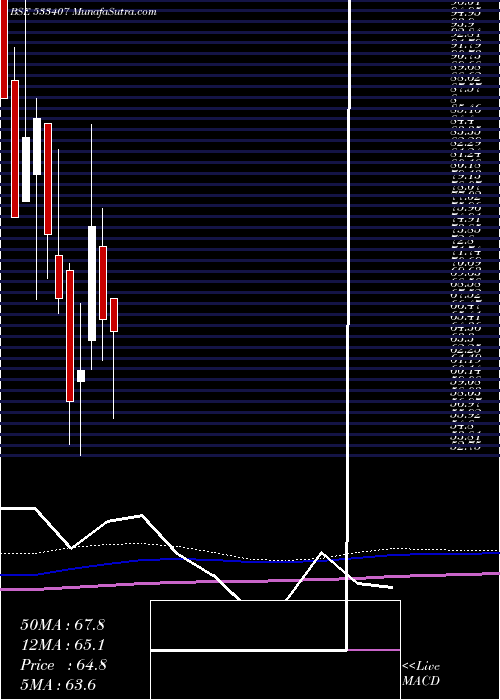The image size is (500, 700).
Task: Click the <<Live MACD label
Action: pos(421,674)
